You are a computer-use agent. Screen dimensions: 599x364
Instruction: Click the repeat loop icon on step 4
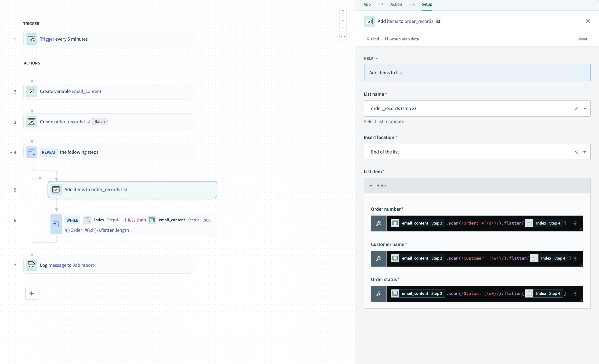31,152
